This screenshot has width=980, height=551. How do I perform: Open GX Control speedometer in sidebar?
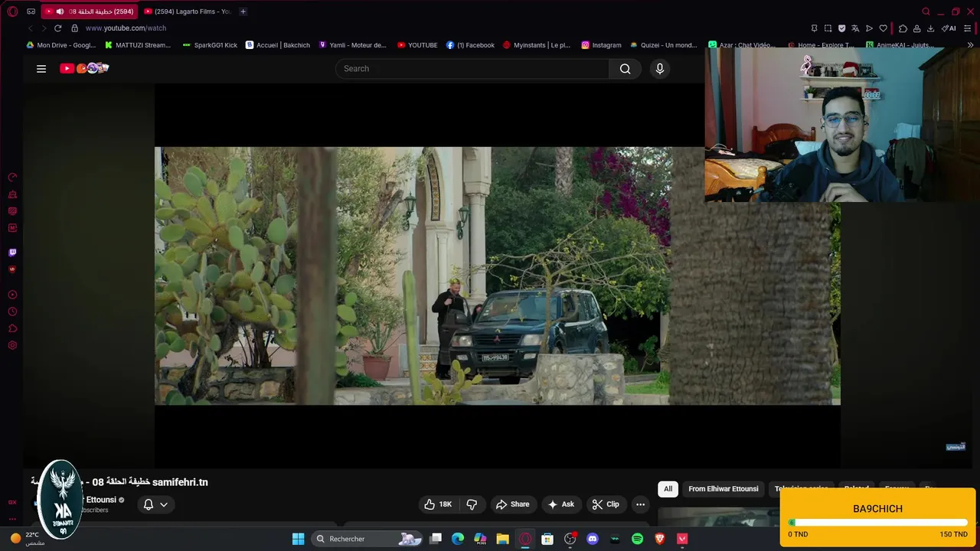[x=12, y=178]
